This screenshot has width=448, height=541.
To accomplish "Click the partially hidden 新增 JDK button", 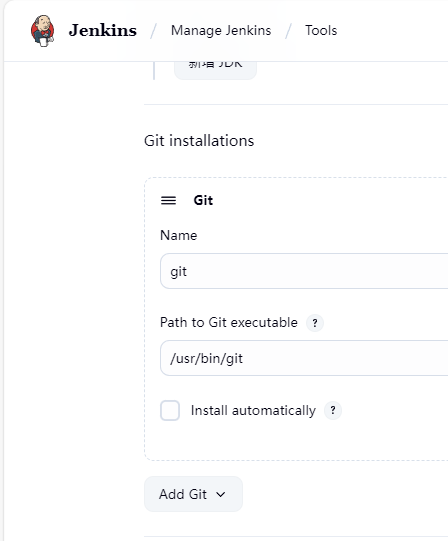I will click(x=215, y=70).
